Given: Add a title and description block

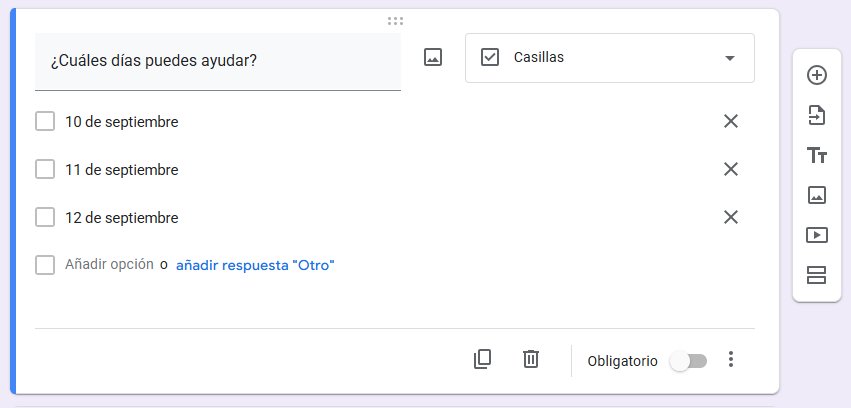Looking at the screenshot, I should pos(817,155).
